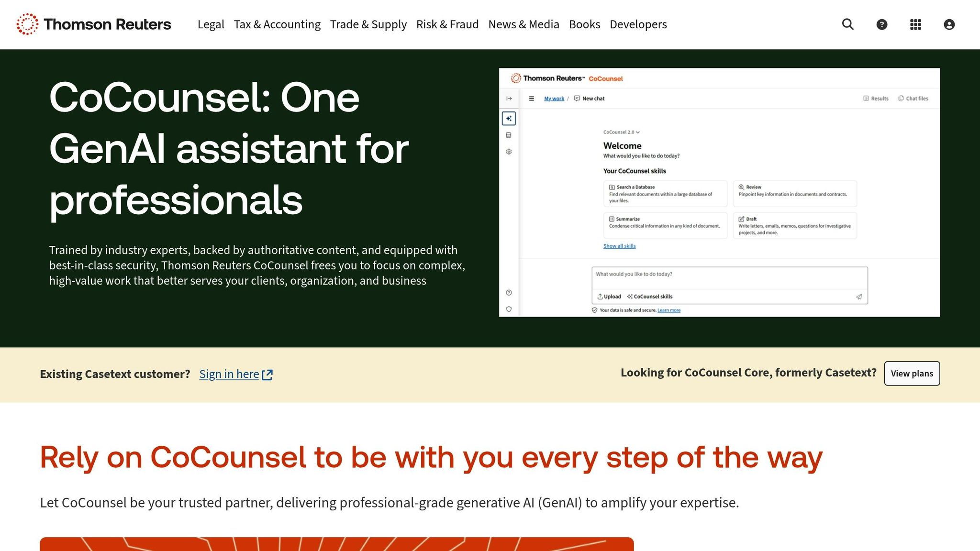This screenshot has width=980, height=551.
Task: Select the Review skill card
Action: click(795, 194)
